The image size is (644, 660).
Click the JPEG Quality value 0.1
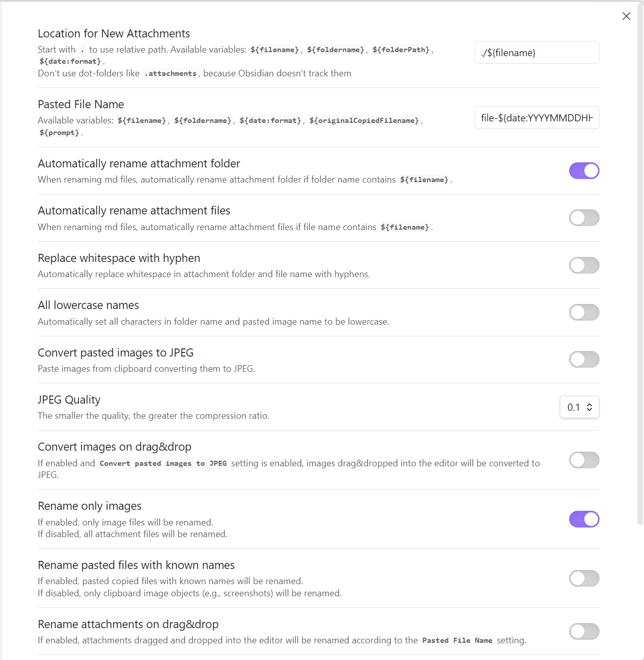point(573,407)
